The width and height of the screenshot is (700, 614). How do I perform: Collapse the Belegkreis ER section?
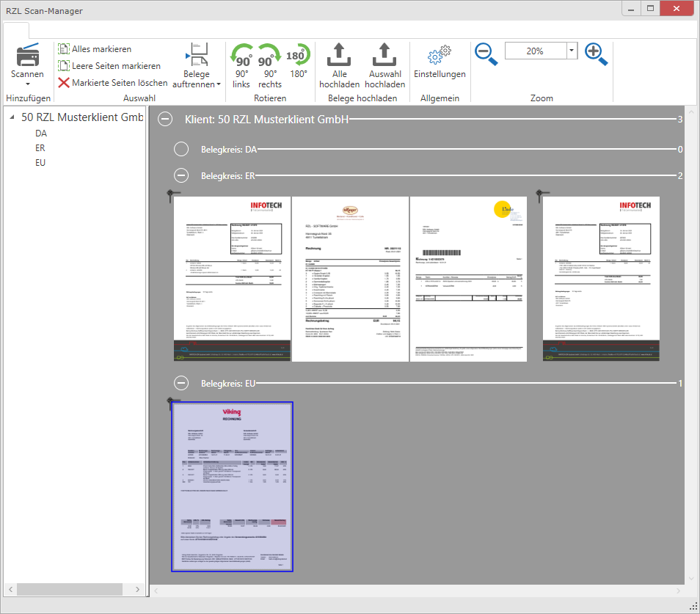click(181, 175)
